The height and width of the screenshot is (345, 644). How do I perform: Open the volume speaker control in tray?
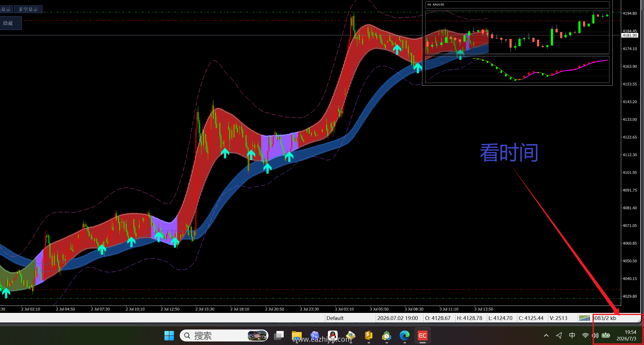(x=595, y=335)
